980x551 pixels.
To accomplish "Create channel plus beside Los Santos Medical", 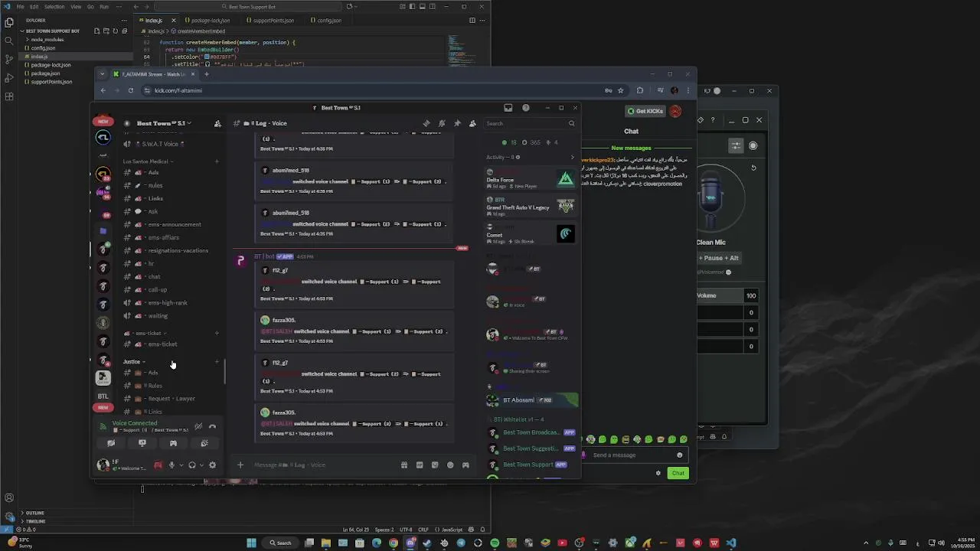I will [x=217, y=161].
